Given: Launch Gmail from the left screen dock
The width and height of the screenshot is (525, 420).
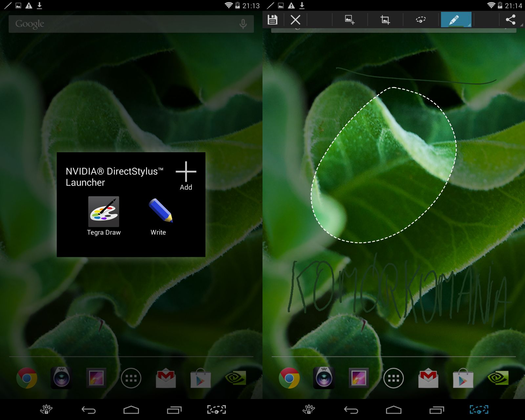Looking at the screenshot, I should click(x=166, y=378).
